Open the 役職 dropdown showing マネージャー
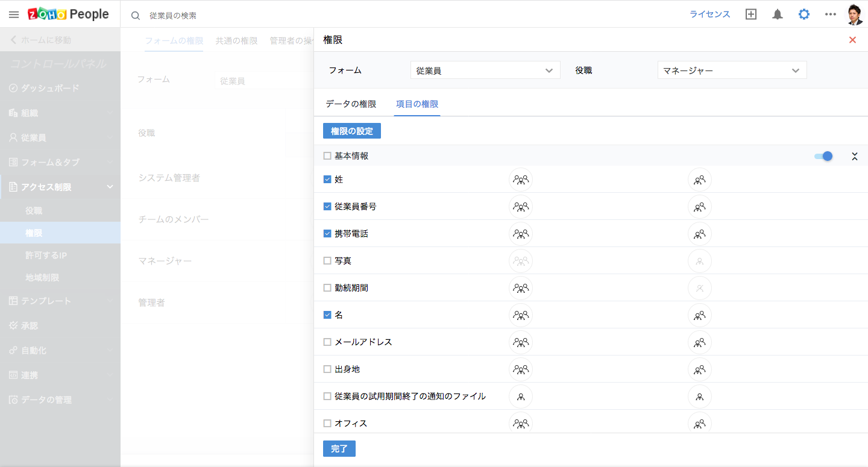Viewport: 868px width, 467px height. 732,71
